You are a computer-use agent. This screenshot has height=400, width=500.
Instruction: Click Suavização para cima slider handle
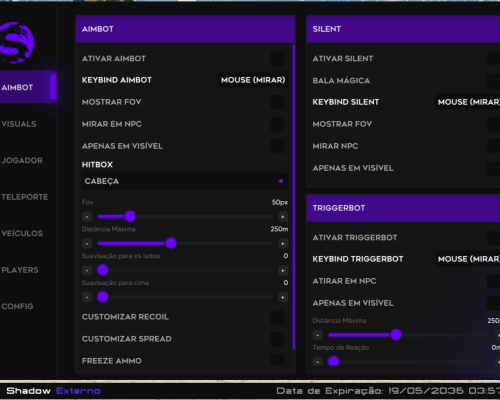[x=103, y=297]
